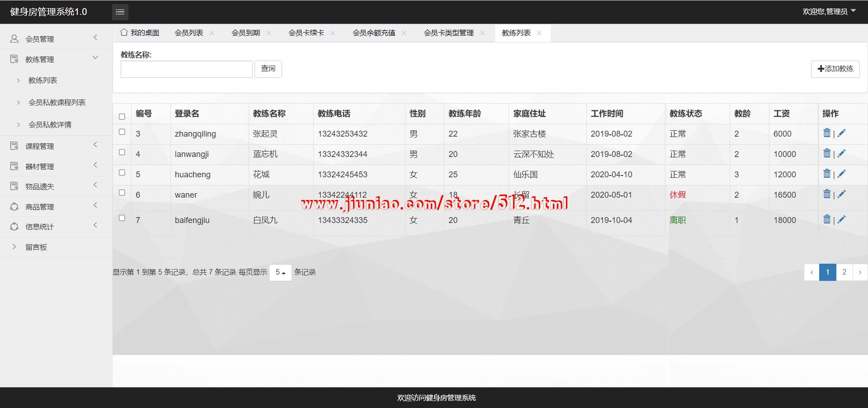
Task: Click the 教练名称 search input field
Action: (186, 69)
